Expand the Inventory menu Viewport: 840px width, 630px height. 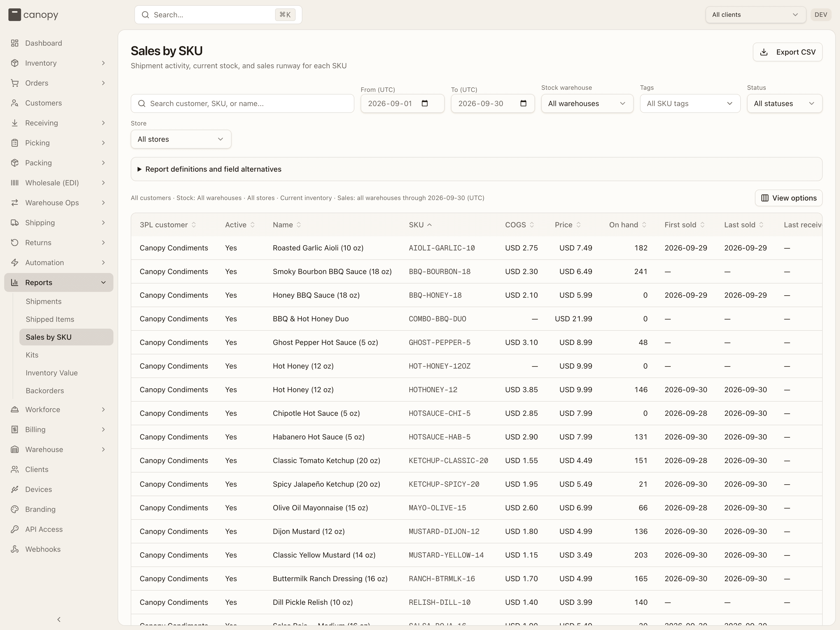tap(59, 63)
